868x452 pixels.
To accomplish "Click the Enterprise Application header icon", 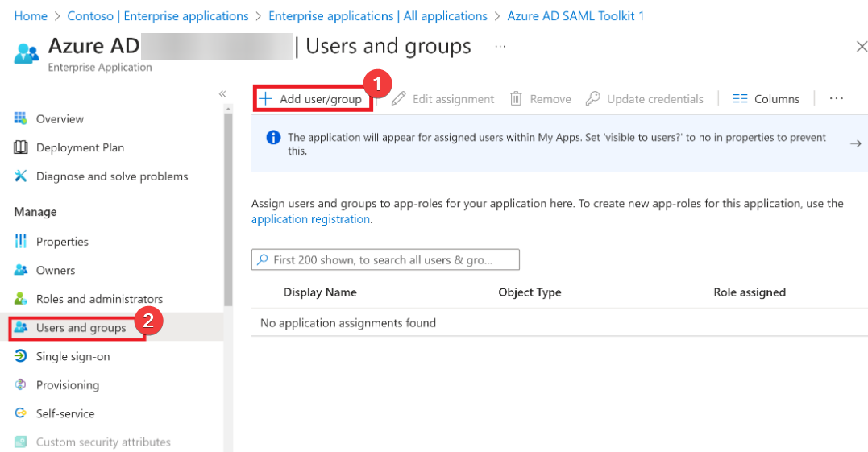I will click(27, 53).
